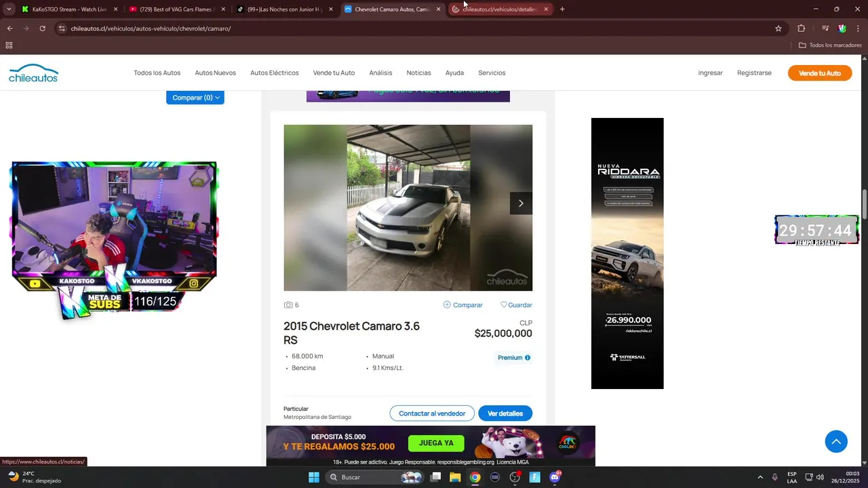Click the 68,000 km spec text
Image resolution: width=868 pixels, height=488 pixels.
[307, 357]
